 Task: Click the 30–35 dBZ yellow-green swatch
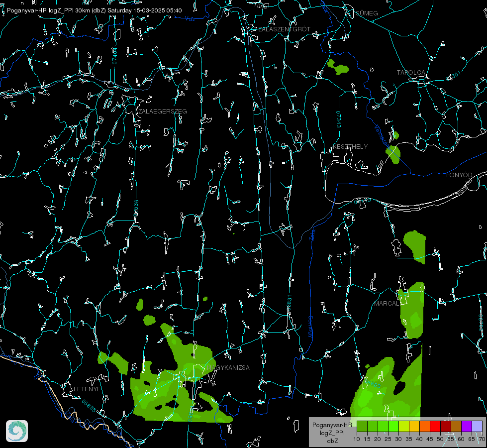404,426
